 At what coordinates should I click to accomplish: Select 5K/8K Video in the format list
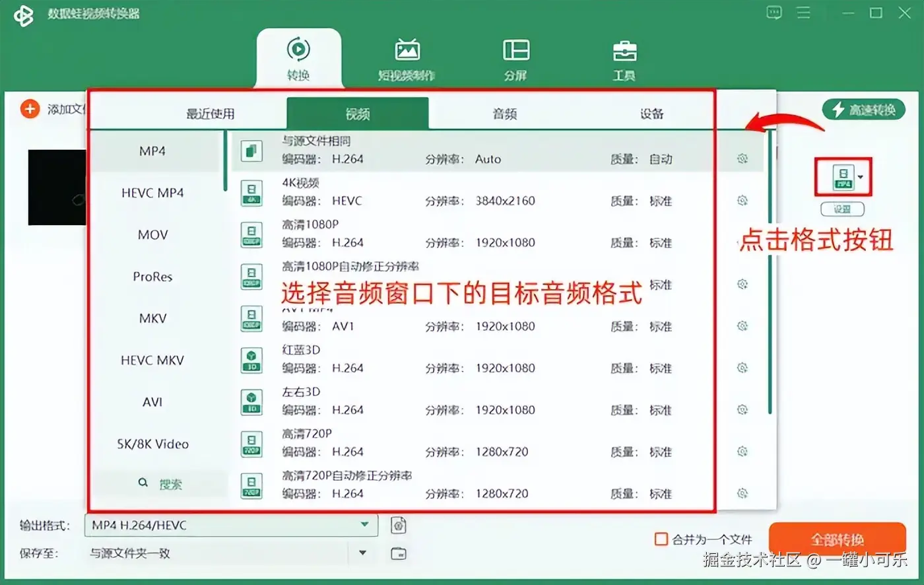[x=152, y=444]
